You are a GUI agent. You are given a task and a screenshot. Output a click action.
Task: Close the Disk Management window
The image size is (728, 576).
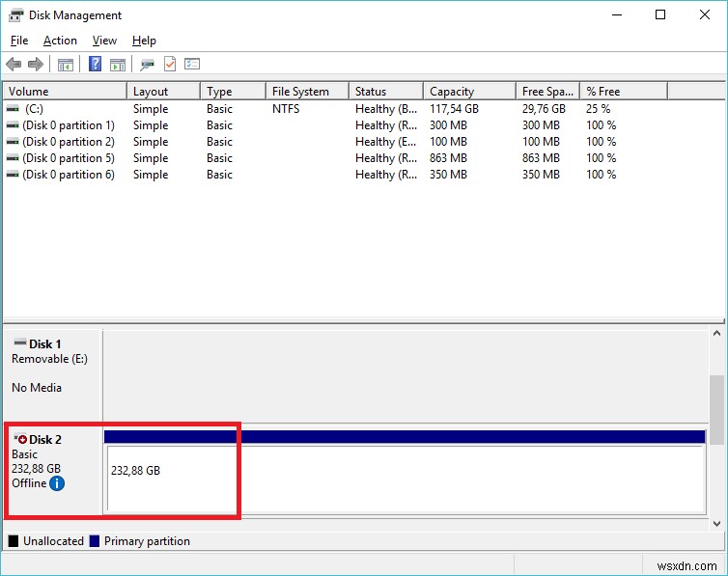click(x=704, y=14)
